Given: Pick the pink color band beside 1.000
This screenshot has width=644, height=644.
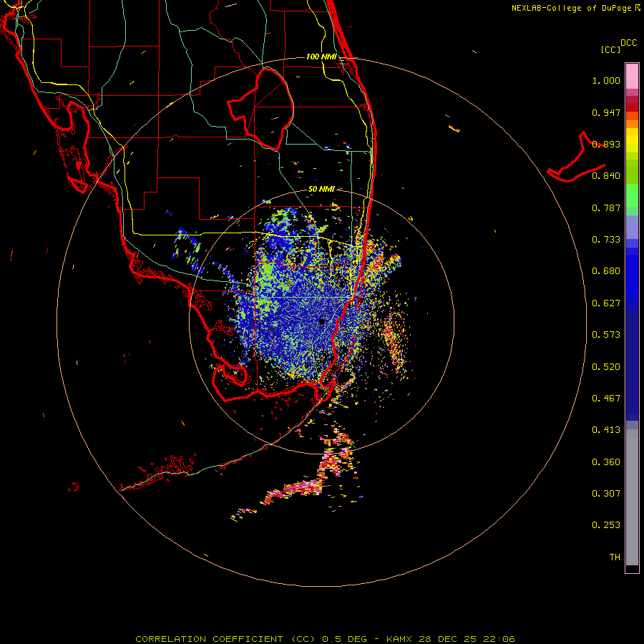Looking at the screenshot, I should pos(632,77).
